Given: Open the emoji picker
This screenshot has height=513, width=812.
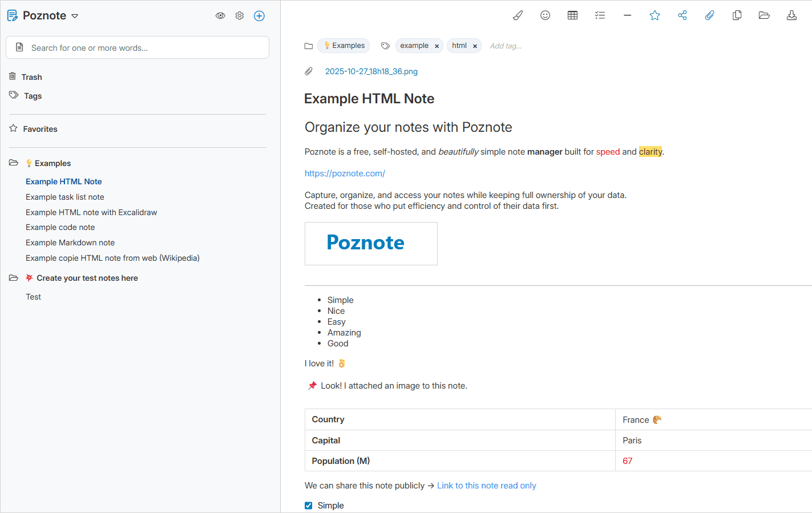Looking at the screenshot, I should point(545,15).
